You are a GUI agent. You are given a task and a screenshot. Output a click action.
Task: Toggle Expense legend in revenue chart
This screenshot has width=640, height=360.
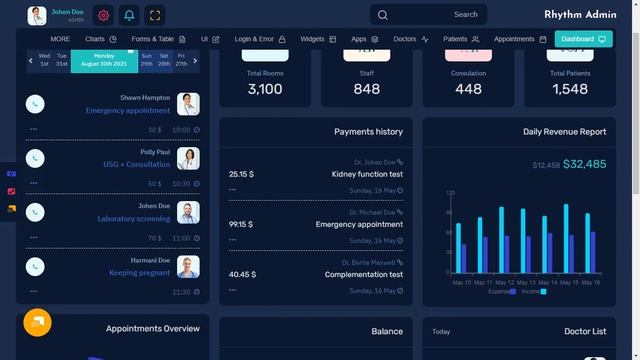(x=502, y=291)
